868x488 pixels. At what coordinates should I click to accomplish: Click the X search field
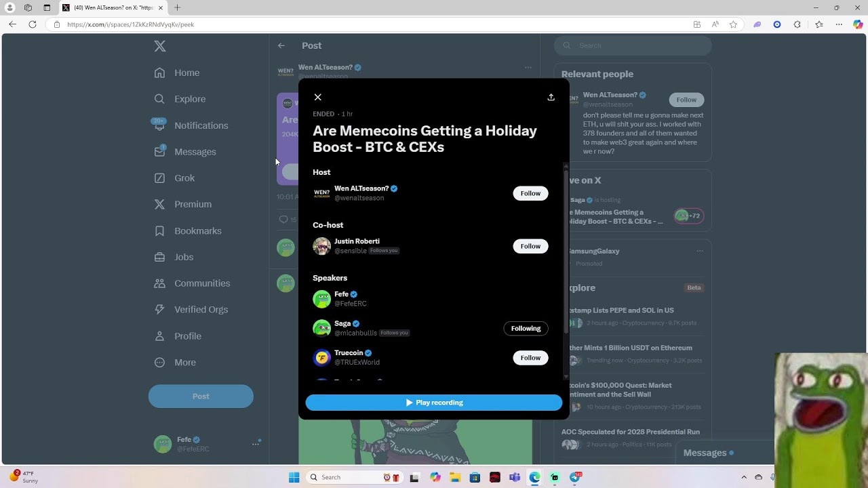coord(633,45)
